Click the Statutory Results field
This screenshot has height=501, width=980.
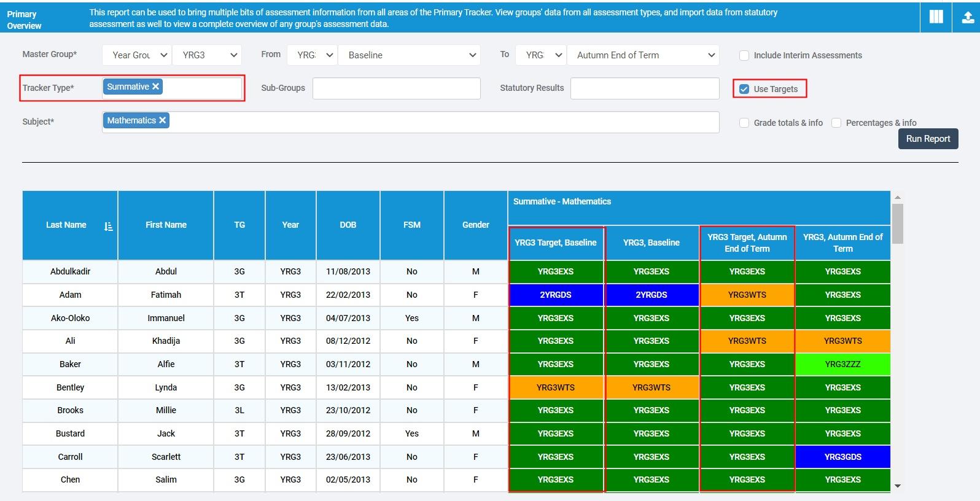[644, 88]
